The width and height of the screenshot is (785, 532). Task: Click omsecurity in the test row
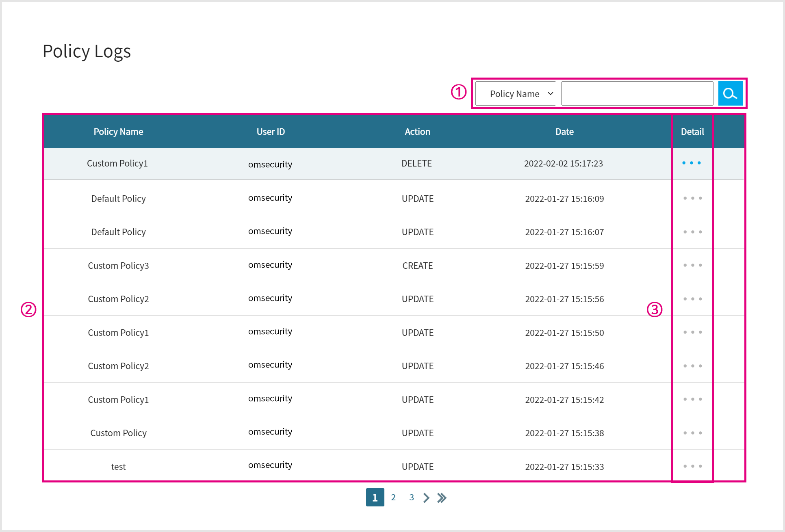point(270,465)
